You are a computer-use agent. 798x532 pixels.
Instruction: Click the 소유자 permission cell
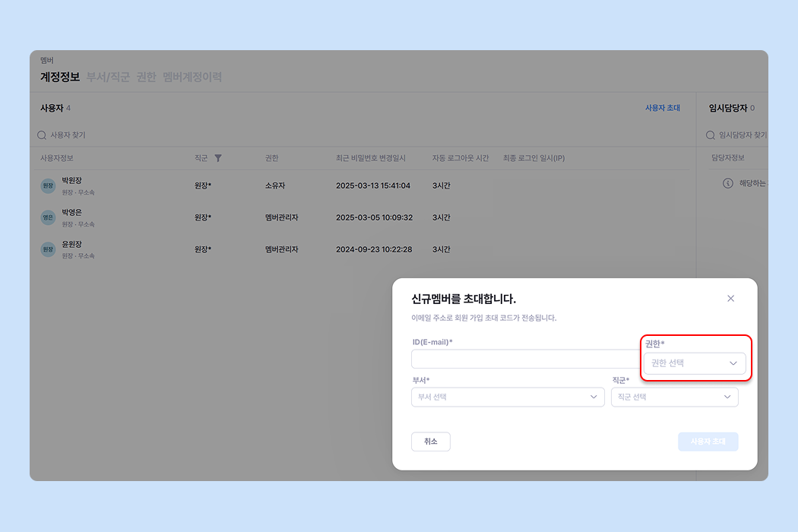click(275, 185)
